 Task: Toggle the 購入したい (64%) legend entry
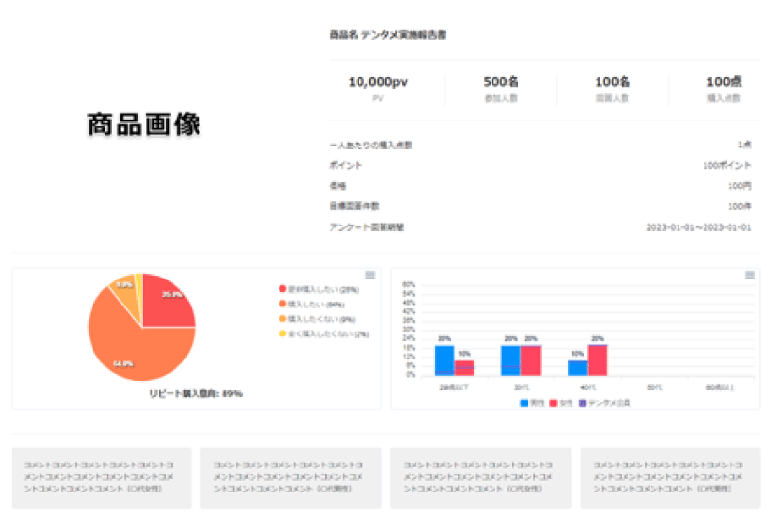[x=310, y=304]
